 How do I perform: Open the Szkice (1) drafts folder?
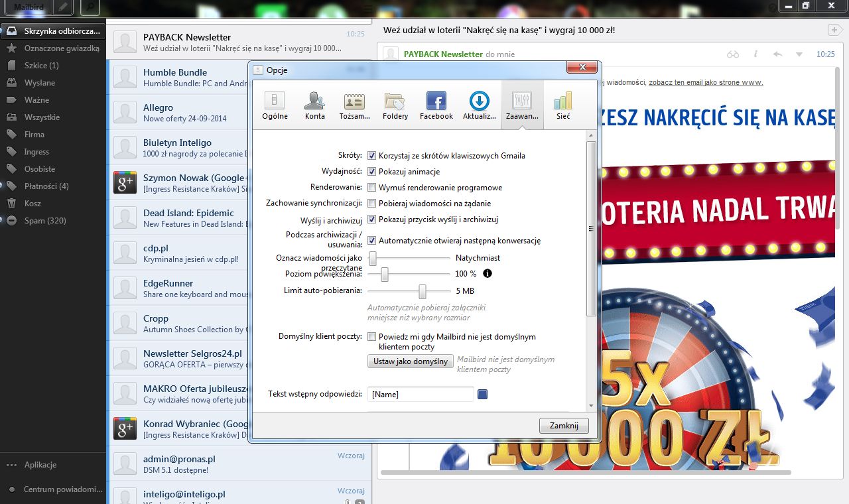[x=53, y=65]
